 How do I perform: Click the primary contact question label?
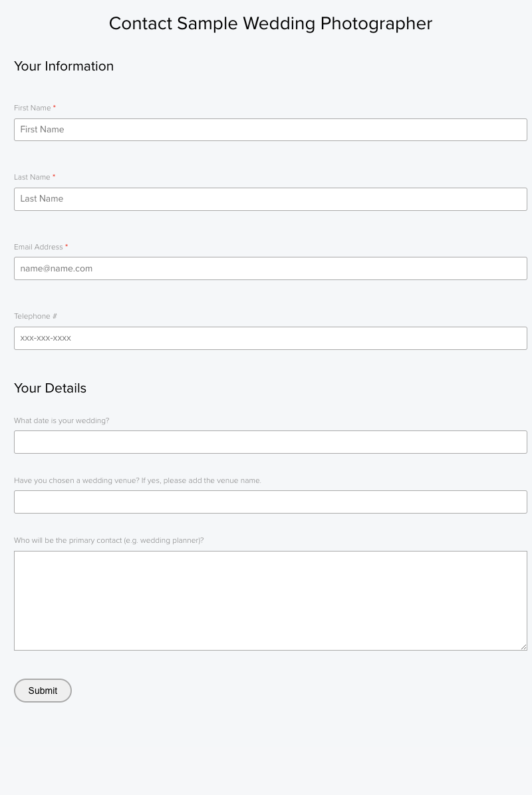[108, 540]
